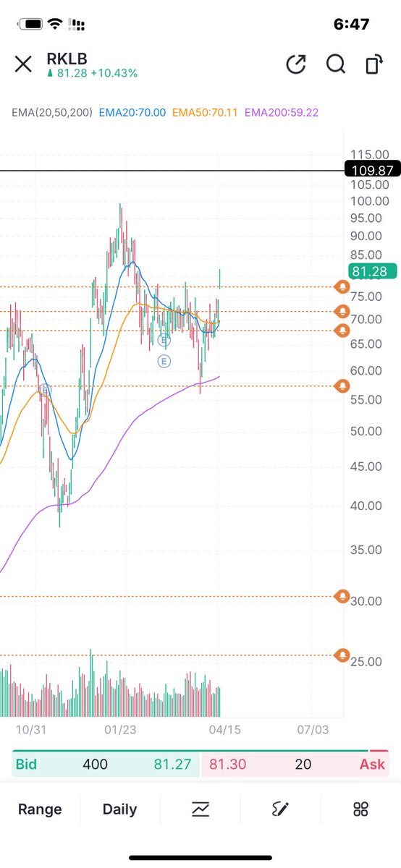Open the drawing pencil tool
This screenshot has height=868, width=401.
[x=280, y=809]
